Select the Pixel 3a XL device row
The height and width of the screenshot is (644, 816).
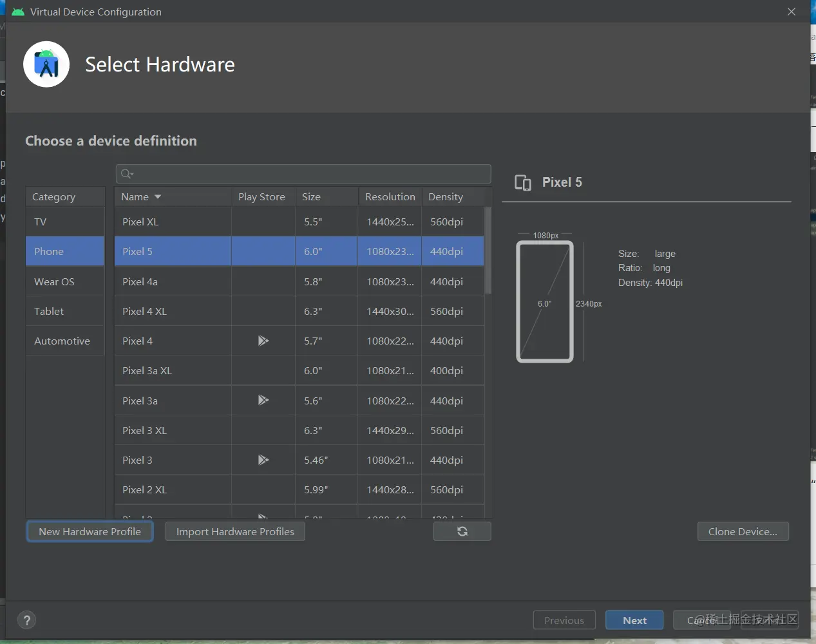point(299,370)
